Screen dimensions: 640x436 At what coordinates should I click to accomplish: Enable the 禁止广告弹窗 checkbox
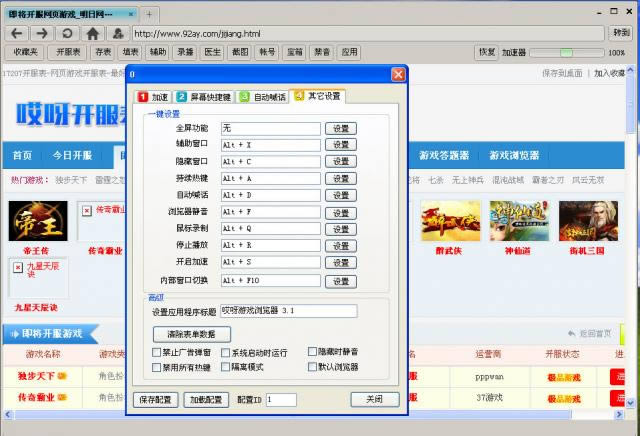click(156, 353)
